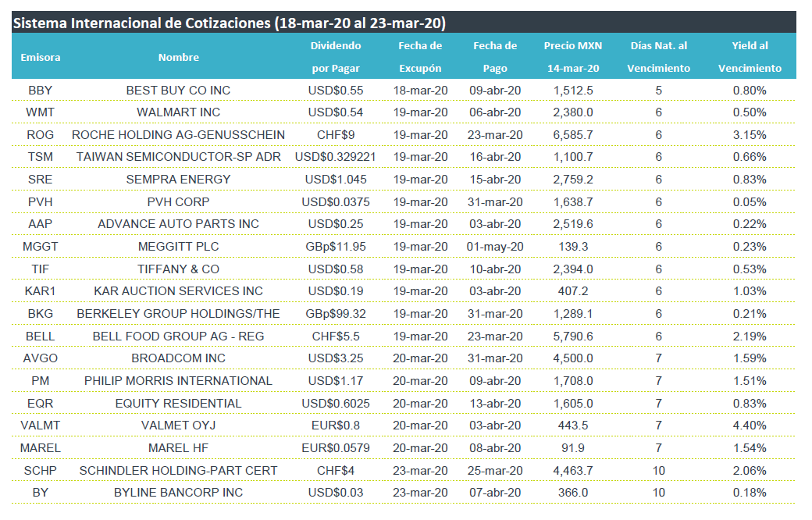The image size is (812, 520).
Task: Select the price '2,519.6'
Action: [x=573, y=224]
